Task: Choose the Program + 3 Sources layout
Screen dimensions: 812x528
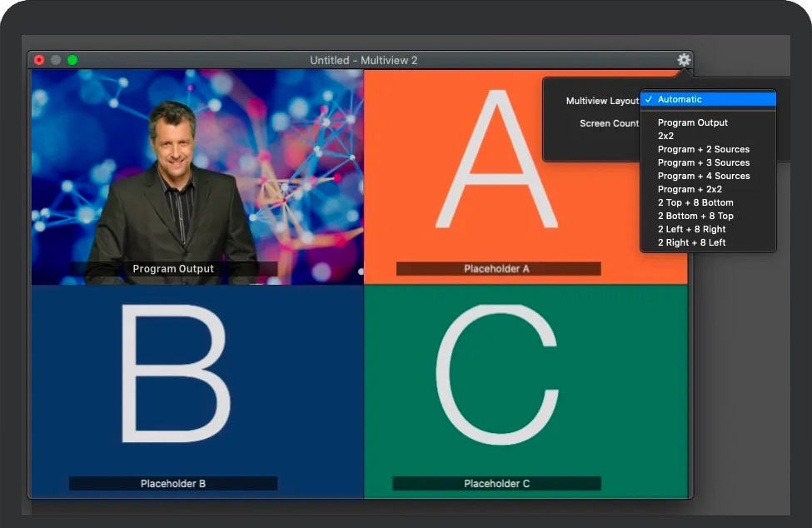Action: click(703, 162)
